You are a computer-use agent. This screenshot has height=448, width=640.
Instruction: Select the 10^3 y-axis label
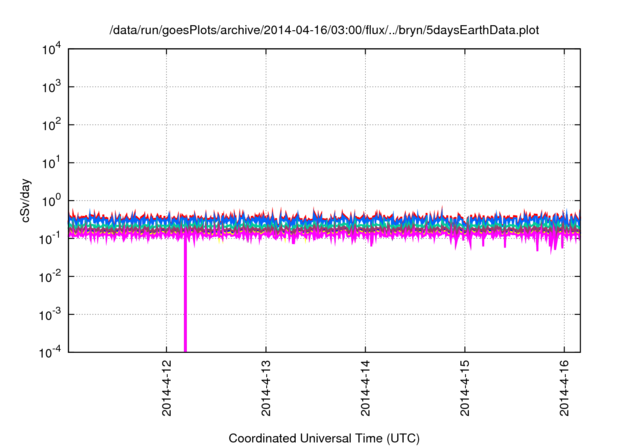(x=51, y=87)
